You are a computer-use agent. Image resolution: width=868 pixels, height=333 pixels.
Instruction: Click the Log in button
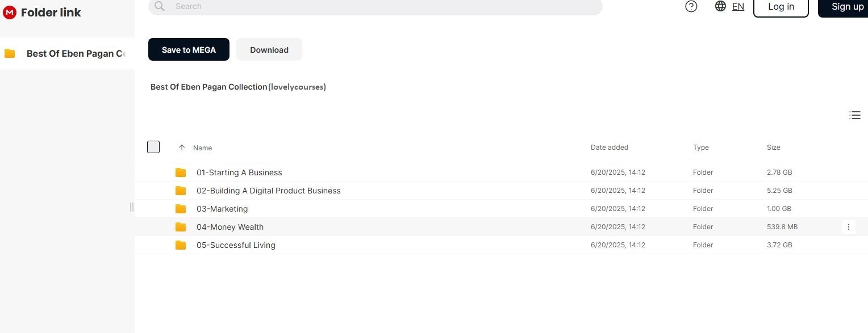tap(781, 7)
